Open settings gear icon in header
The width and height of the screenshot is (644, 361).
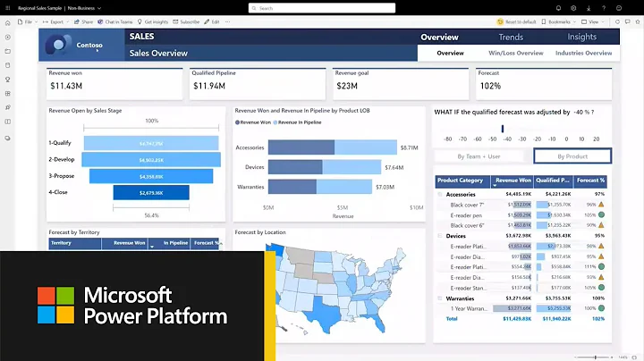click(x=573, y=8)
